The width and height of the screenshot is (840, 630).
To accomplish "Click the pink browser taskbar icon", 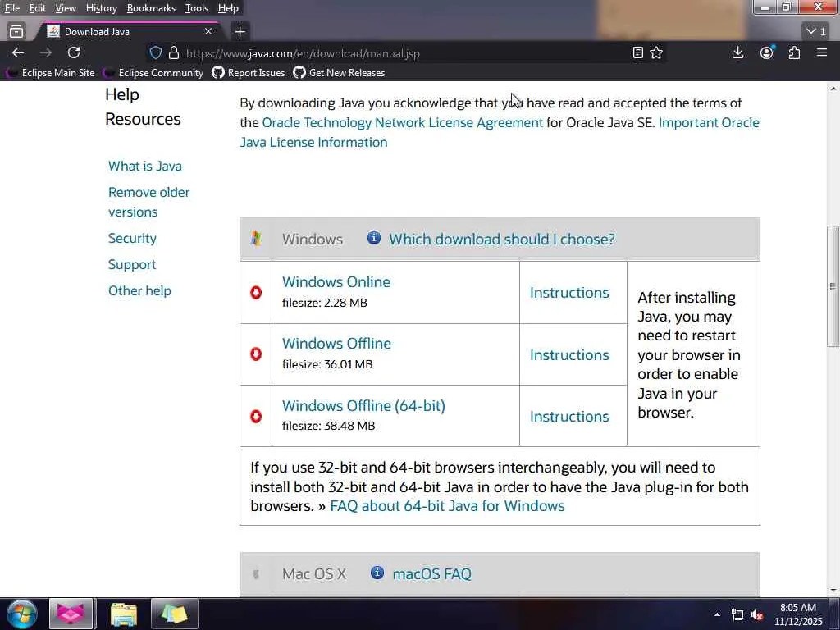I will (71, 614).
